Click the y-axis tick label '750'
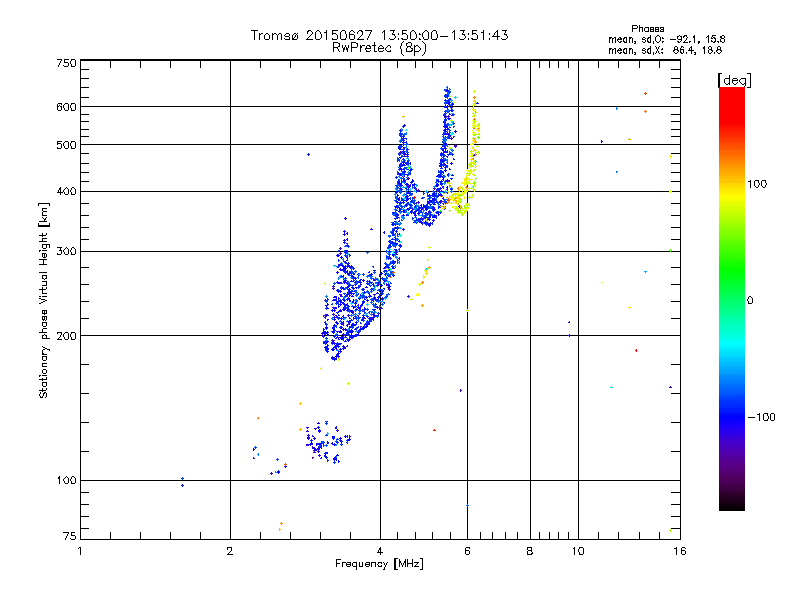The width and height of the screenshot is (800, 600). [x=66, y=63]
